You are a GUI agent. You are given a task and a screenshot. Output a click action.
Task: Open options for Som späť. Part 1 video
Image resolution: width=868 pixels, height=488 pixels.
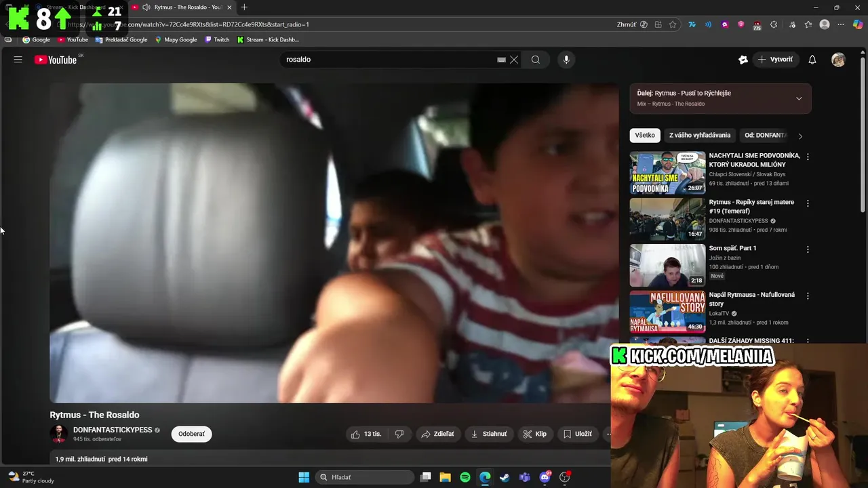click(808, 249)
